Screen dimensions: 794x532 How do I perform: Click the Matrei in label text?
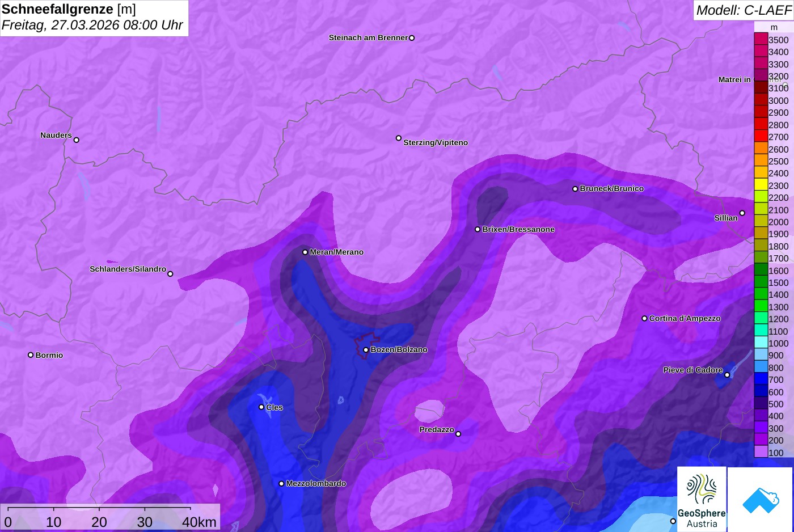click(734, 79)
